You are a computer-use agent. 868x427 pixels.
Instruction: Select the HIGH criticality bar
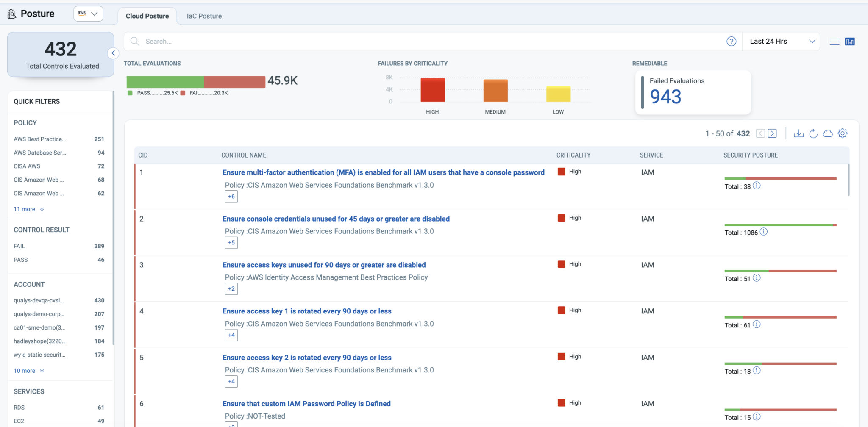432,90
